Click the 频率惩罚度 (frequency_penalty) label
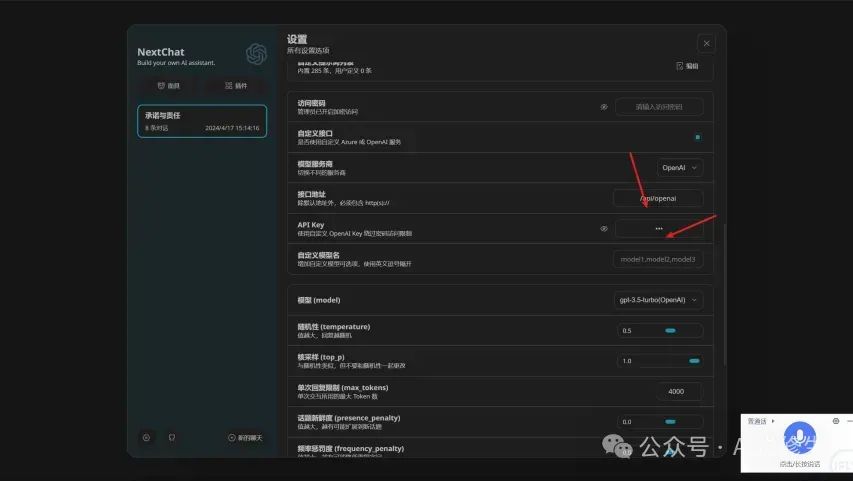 351,449
